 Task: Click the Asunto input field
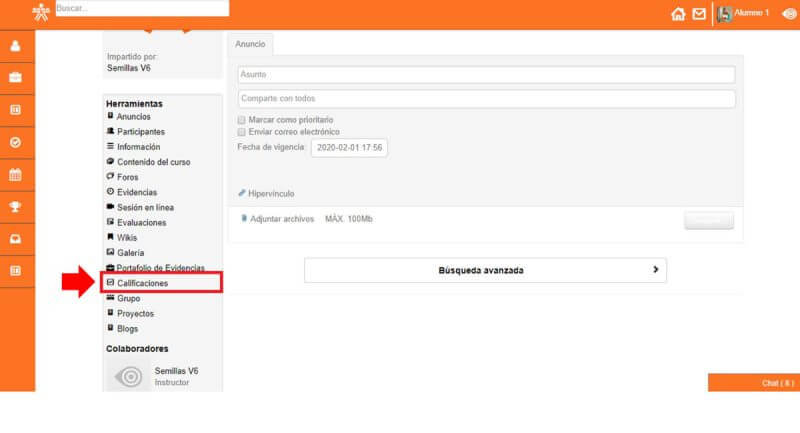click(x=486, y=75)
